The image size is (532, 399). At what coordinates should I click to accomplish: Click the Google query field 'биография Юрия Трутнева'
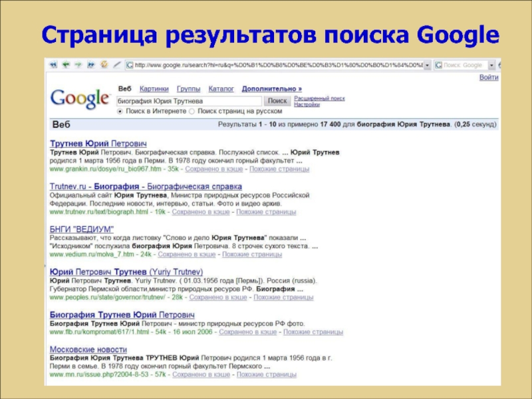coord(189,101)
